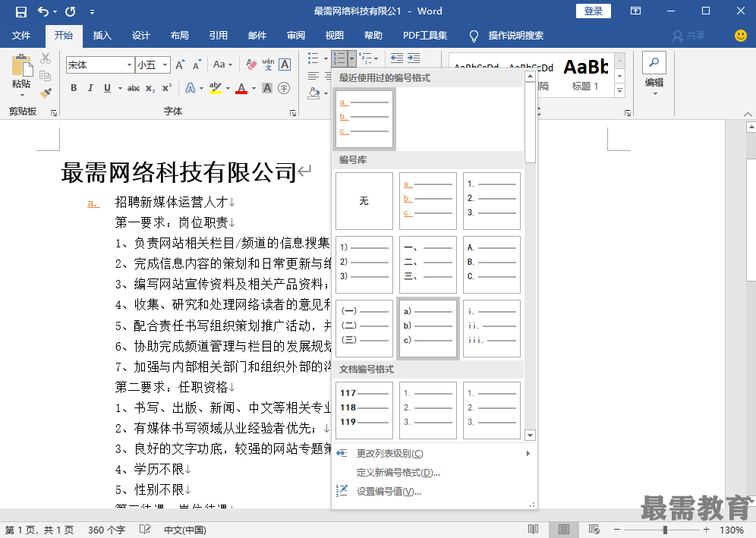The image size is (756, 538).
Task: Select the 1. 2. 3. numbering format in library
Action: (491, 201)
